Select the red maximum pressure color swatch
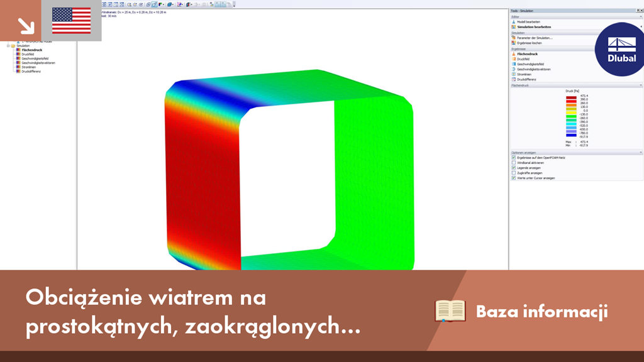This screenshot has height=362, width=644. (570, 98)
